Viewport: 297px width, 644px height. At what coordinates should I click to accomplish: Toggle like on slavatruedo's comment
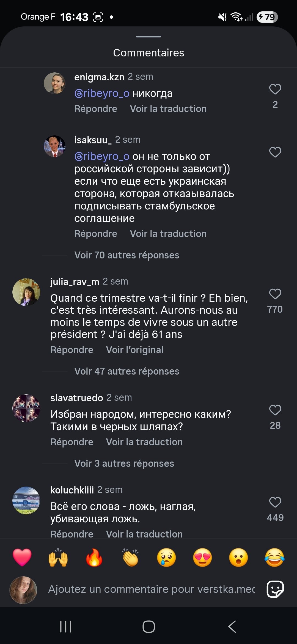[x=275, y=410]
